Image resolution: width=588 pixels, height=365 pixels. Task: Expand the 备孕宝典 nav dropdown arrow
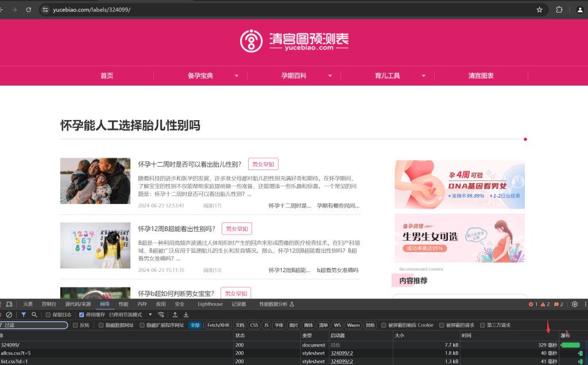pos(236,76)
